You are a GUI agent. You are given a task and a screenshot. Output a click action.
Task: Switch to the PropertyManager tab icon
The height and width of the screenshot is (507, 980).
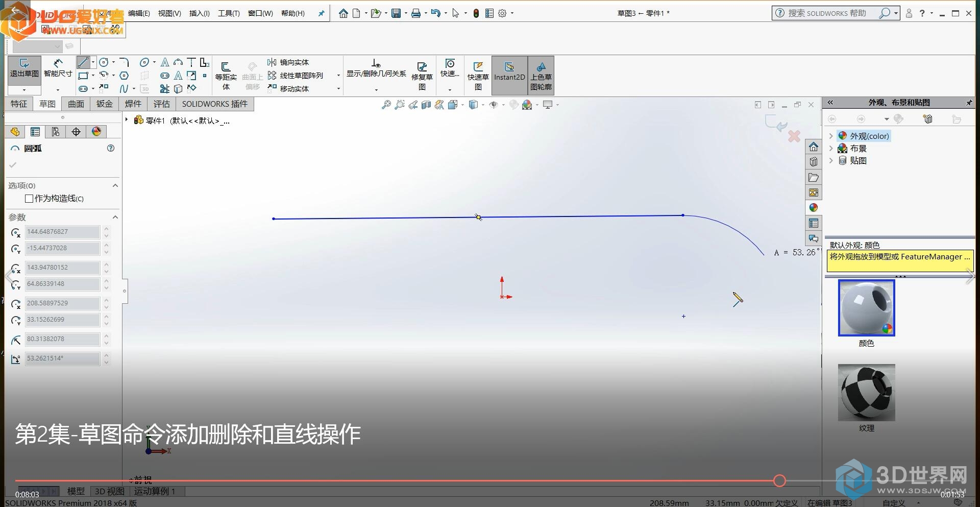click(x=35, y=132)
